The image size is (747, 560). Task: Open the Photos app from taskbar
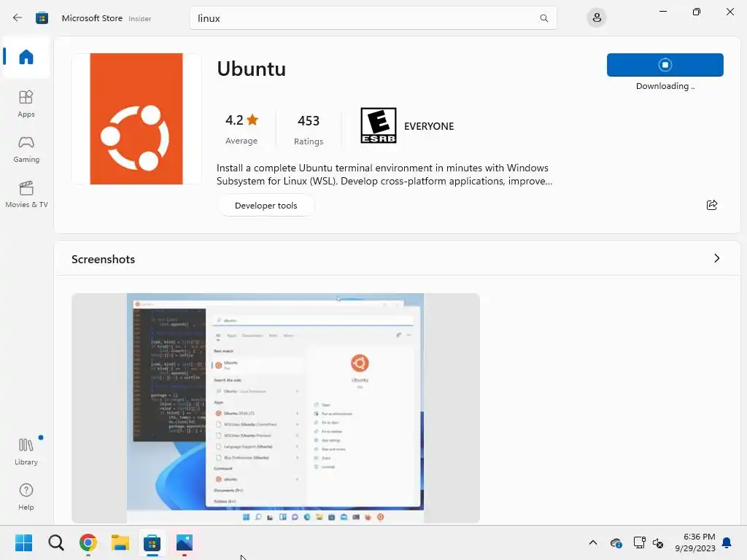coord(185,542)
